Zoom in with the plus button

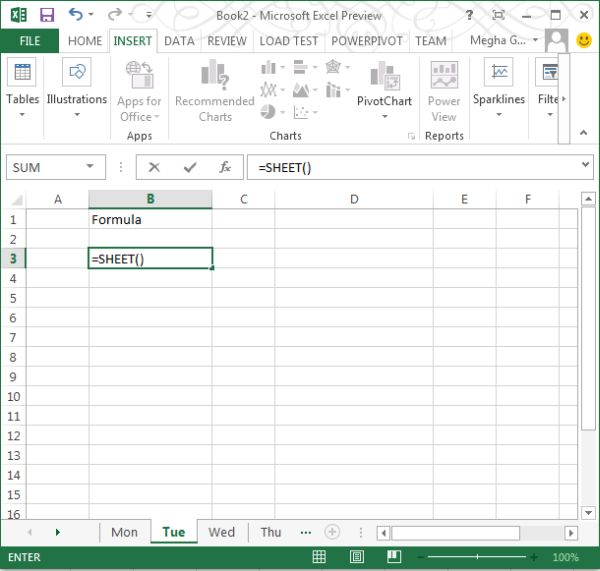click(x=534, y=557)
